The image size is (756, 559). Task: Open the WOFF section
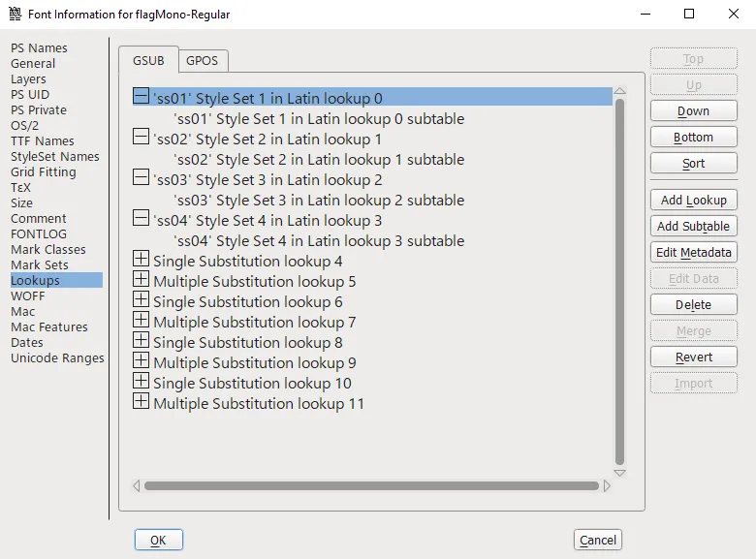tap(27, 295)
